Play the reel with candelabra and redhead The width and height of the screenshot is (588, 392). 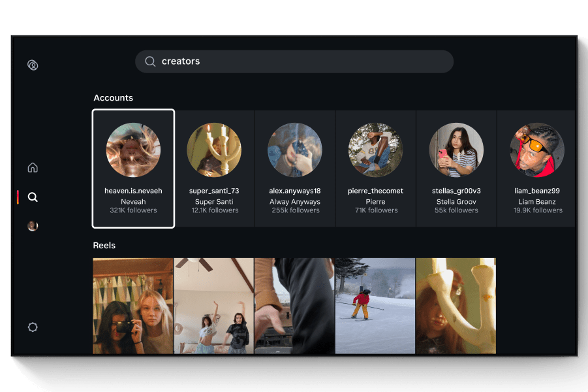coord(456,306)
